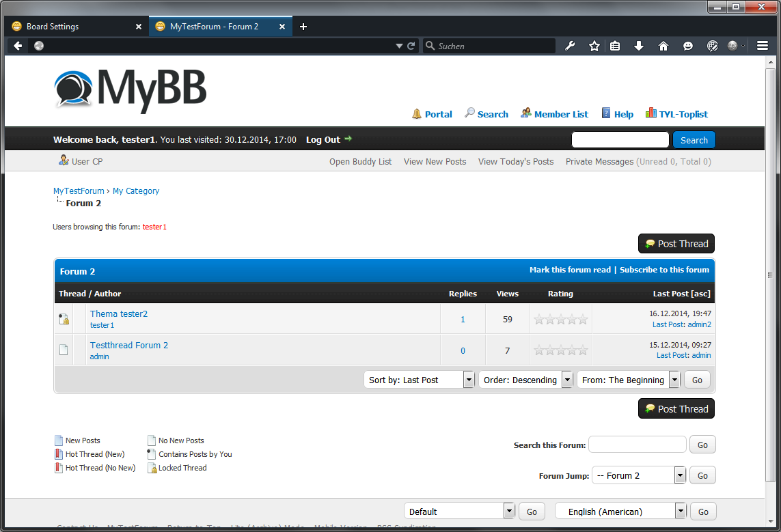Click the top Post Thread button
The width and height of the screenshot is (781, 532).
676,244
